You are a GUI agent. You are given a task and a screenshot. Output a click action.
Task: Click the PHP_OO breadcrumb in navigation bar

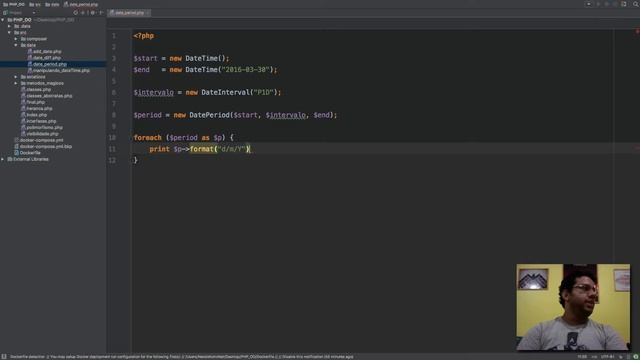pyautogui.click(x=14, y=4)
